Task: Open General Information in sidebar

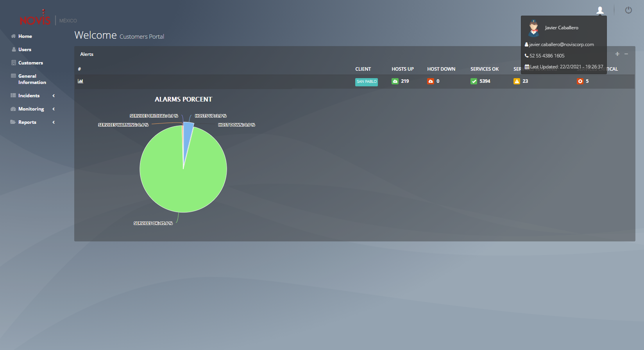Action: [32, 79]
